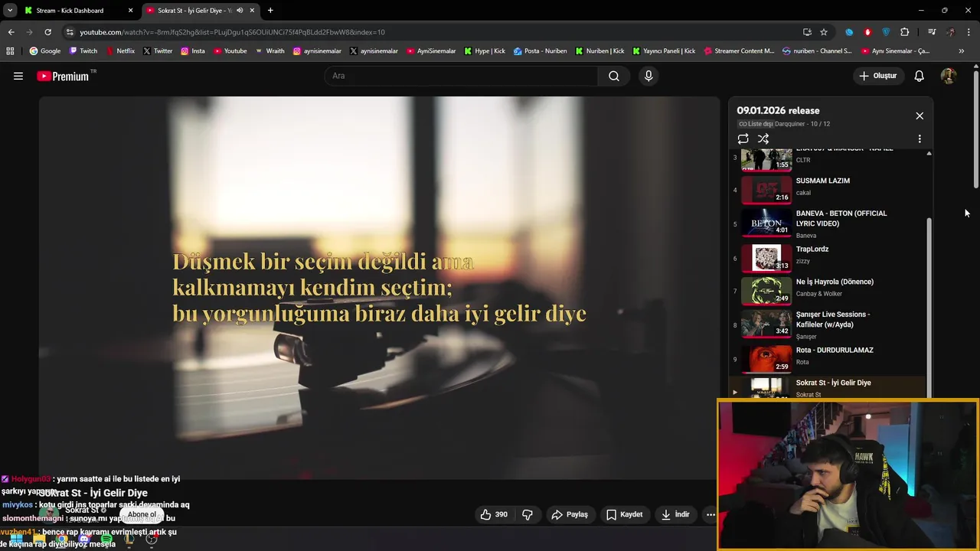This screenshot has width=980, height=551.
Task: Open the Youtube bookmark
Action: (230, 51)
